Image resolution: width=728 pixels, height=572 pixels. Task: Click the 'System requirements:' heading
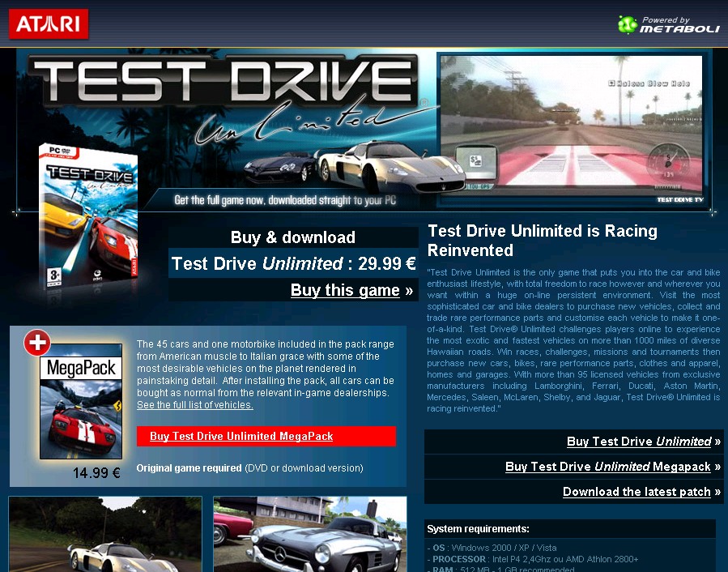[479, 529]
